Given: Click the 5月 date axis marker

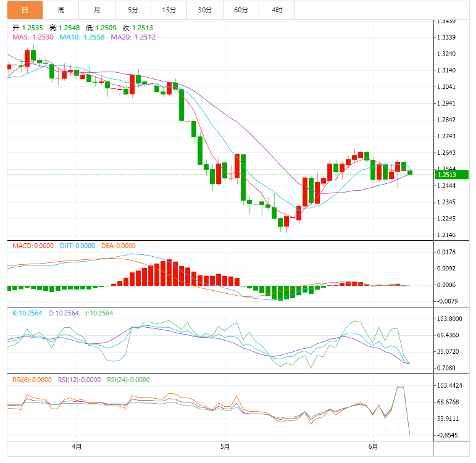Looking at the screenshot, I should pos(225,446).
